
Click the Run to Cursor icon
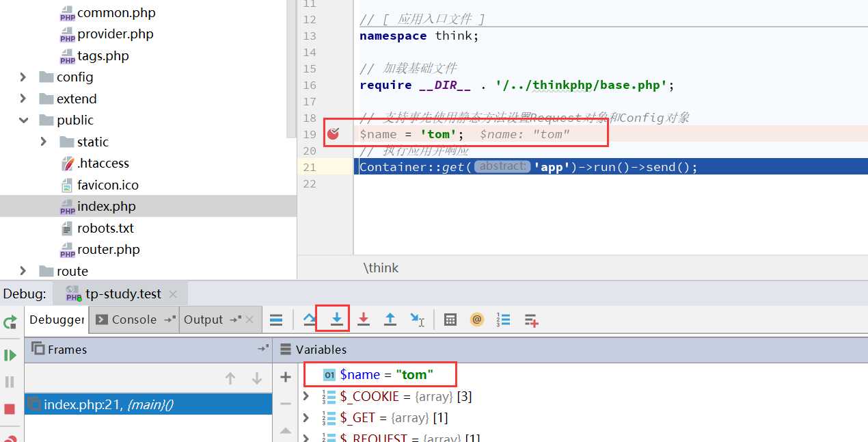[x=417, y=320]
